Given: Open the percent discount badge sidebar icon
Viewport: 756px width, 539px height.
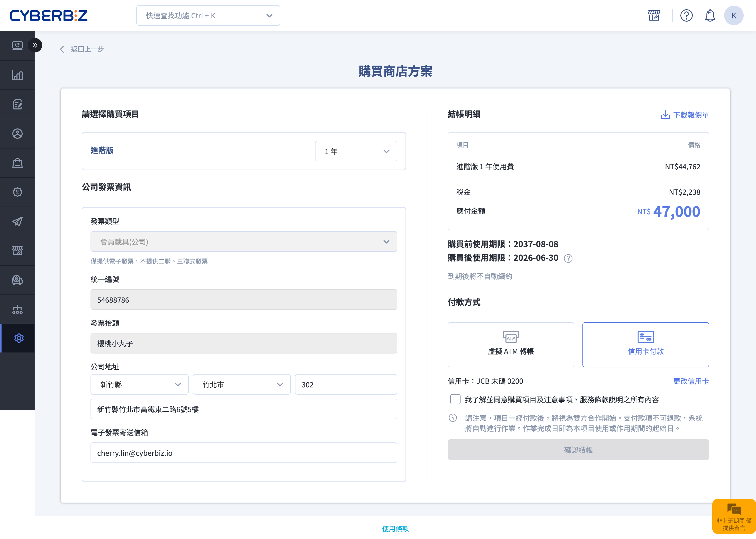Looking at the screenshot, I should [x=17, y=192].
